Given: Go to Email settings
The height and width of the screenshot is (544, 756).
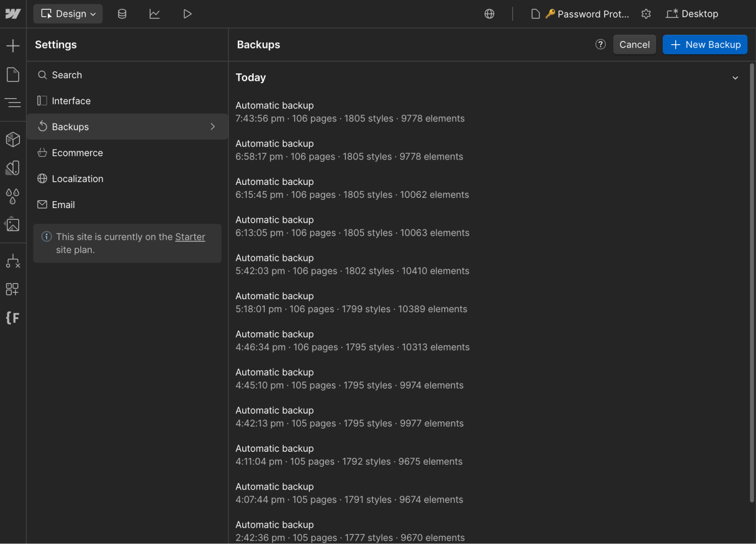Looking at the screenshot, I should click(x=63, y=204).
